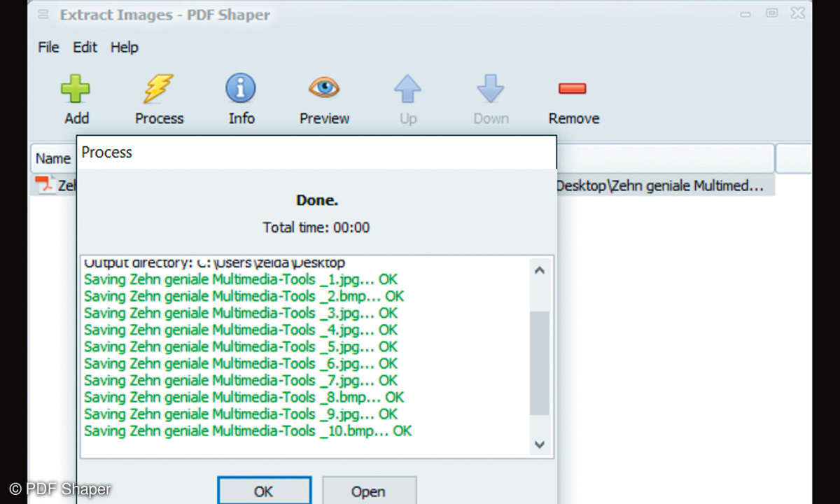Click the Output directory log line
Screen dimensions: 840x504
click(214, 264)
